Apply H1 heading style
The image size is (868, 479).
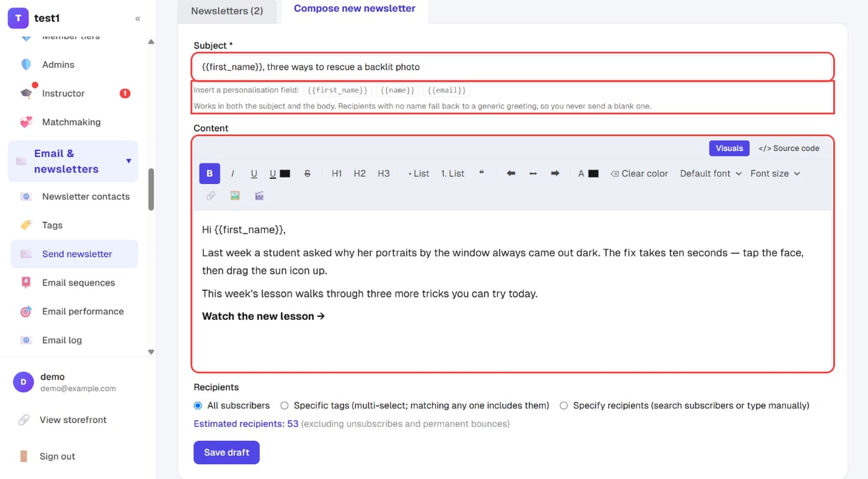point(337,173)
